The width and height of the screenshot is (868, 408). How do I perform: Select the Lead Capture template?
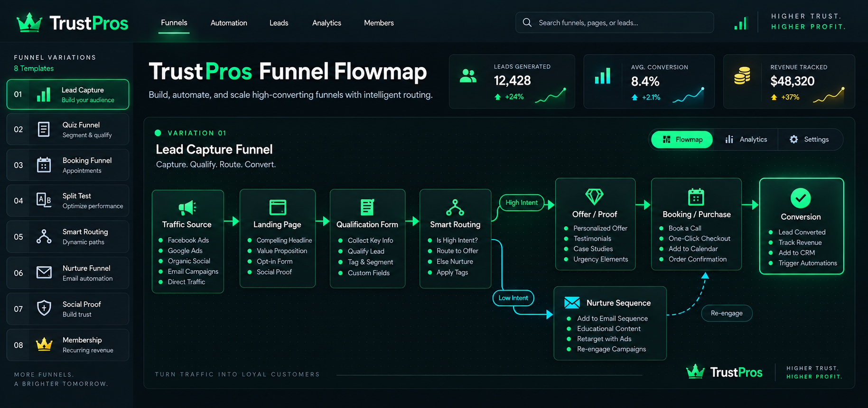click(x=68, y=94)
